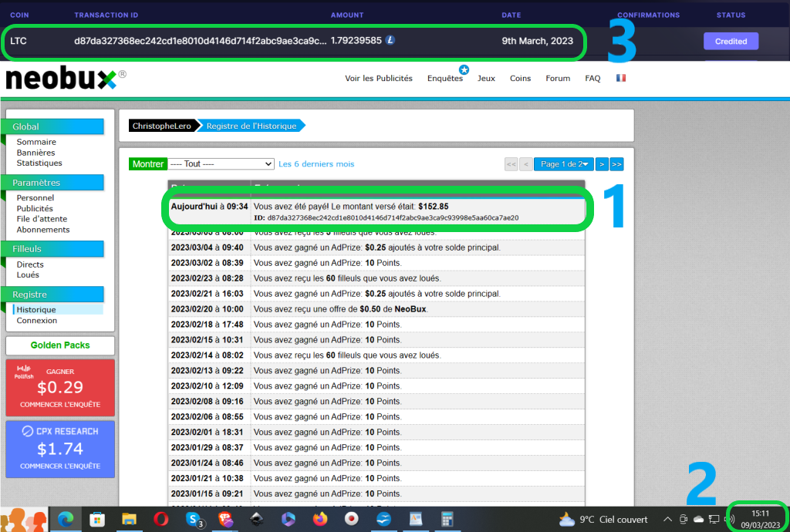The height and width of the screenshot is (532, 790).
Task: Open the FAQ page
Action: (x=592, y=79)
